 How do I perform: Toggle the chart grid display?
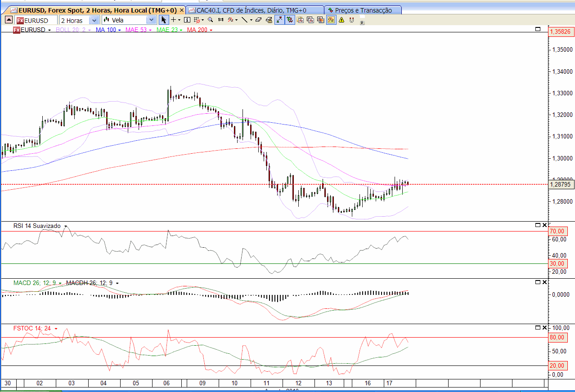pyautogui.click(x=196, y=20)
